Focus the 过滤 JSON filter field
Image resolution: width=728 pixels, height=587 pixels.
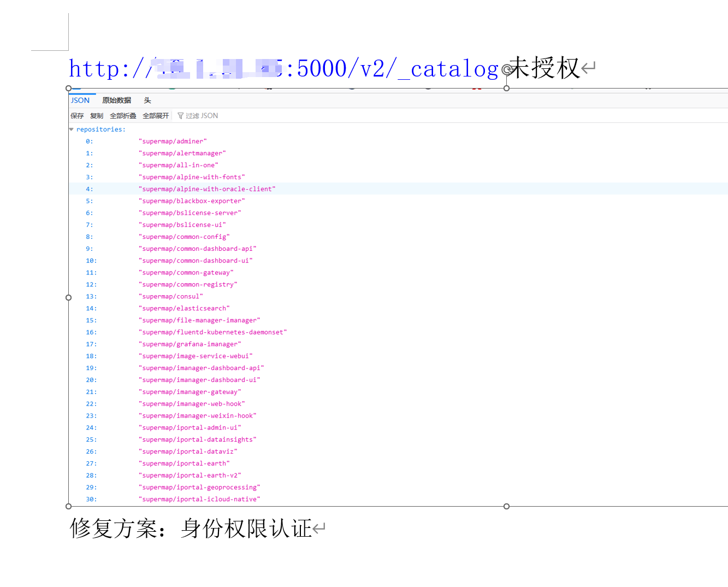click(202, 116)
